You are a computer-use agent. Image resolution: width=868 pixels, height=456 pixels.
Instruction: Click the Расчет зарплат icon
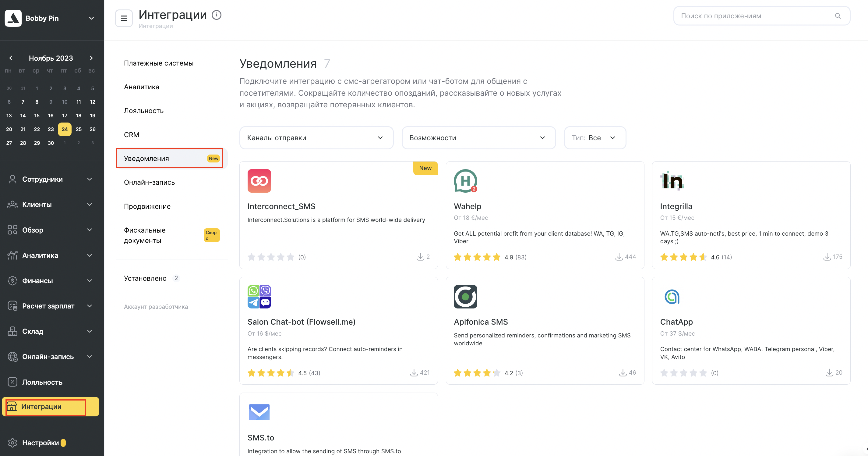click(12, 306)
